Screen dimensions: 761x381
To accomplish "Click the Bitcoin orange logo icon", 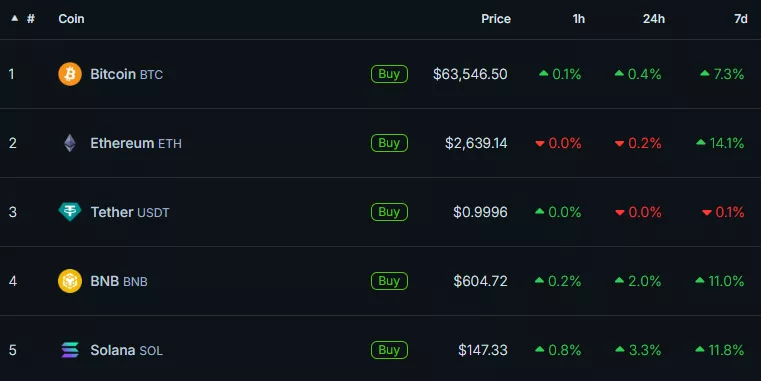I will click(70, 74).
